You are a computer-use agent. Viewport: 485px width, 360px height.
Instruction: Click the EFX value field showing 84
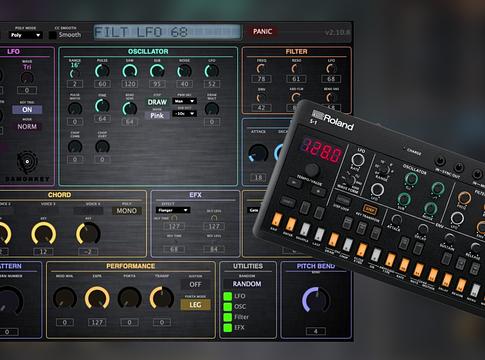coord(214,249)
